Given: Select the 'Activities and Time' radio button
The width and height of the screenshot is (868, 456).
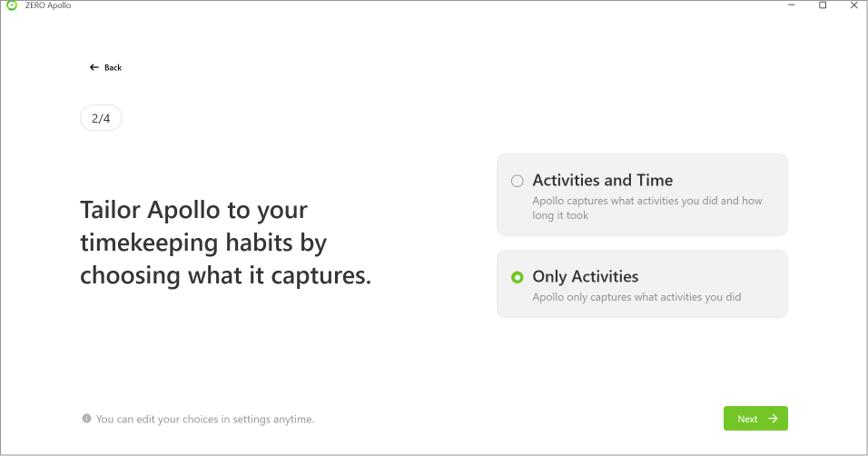Looking at the screenshot, I should click(518, 181).
